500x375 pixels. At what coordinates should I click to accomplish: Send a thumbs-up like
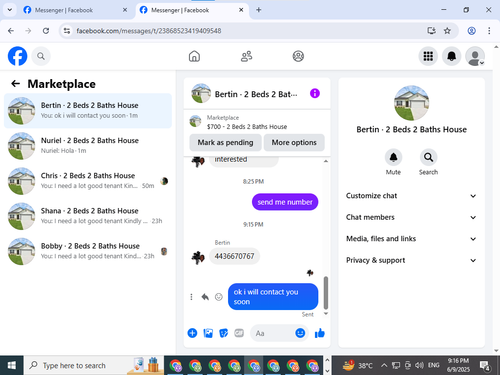click(320, 333)
